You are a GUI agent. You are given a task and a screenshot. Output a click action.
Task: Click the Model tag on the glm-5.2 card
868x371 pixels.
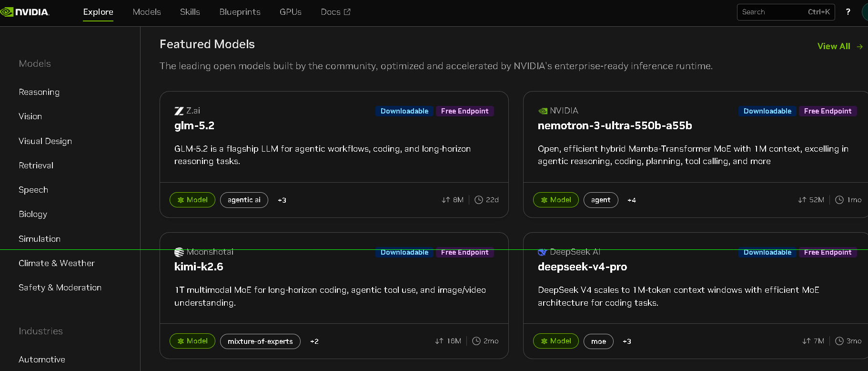[x=192, y=200]
